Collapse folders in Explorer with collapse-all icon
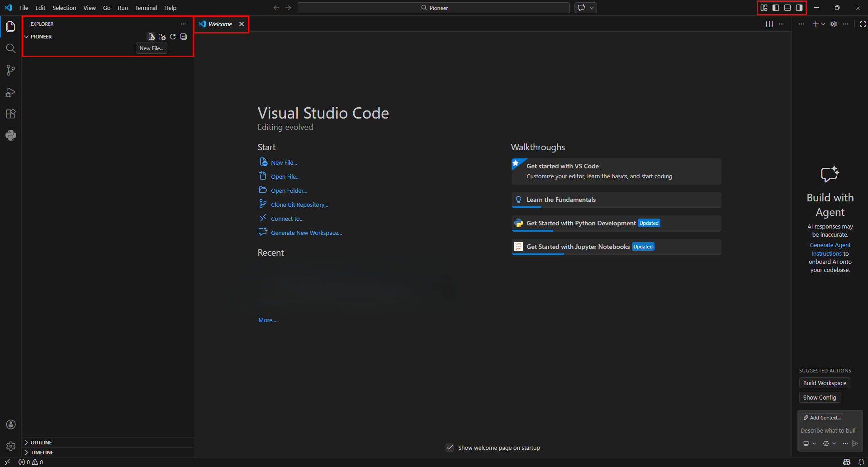The width and height of the screenshot is (868, 467). pos(184,37)
